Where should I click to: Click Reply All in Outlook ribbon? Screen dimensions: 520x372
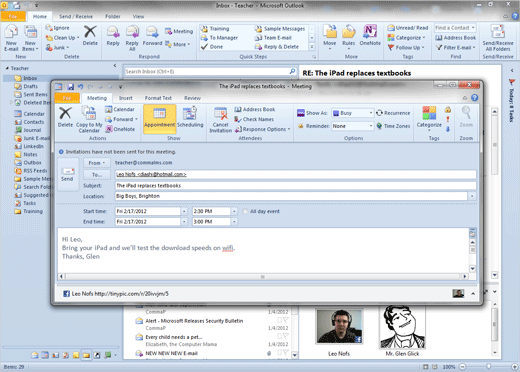pyautogui.click(x=132, y=38)
